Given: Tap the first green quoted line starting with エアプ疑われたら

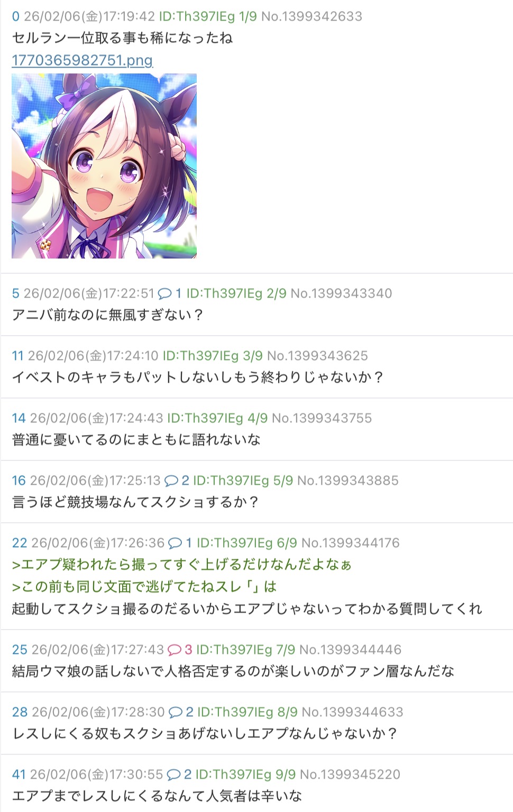Looking at the screenshot, I should (x=181, y=565).
